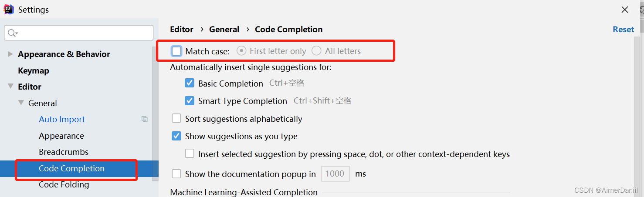Click the documentation popup delay ms field
644x197 pixels.
pyautogui.click(x=335, y=174)
